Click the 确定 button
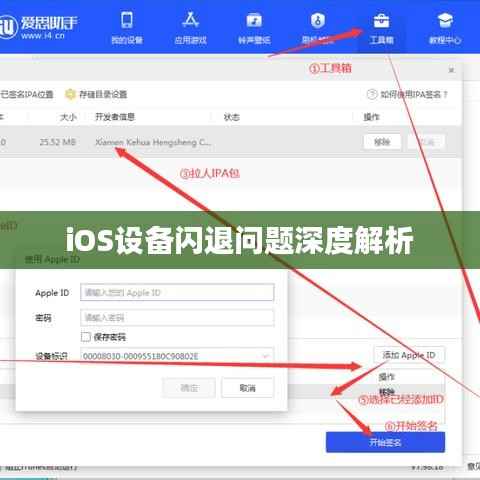 (189, 388)
